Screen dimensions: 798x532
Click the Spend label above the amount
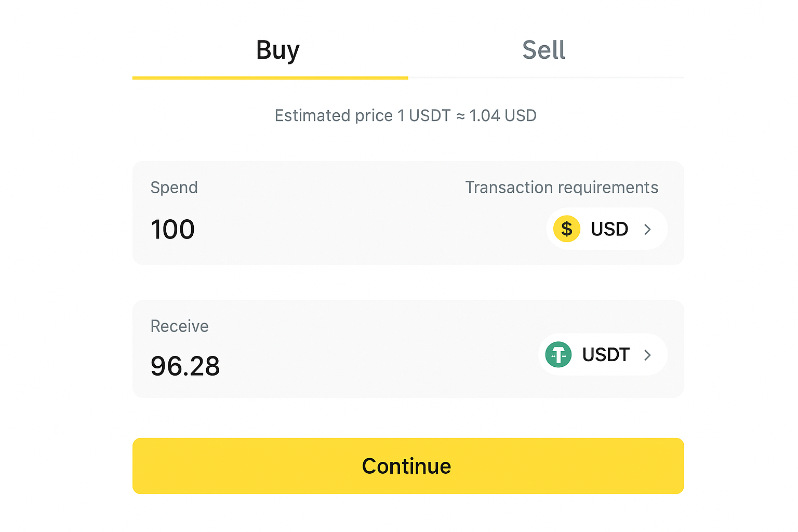point(174,187)
